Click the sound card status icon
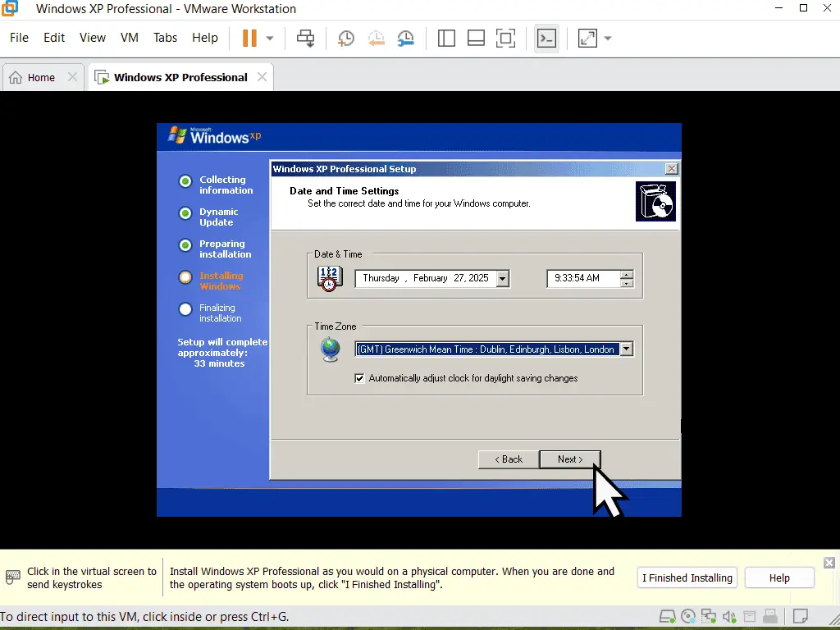 (x=729, y=617)
